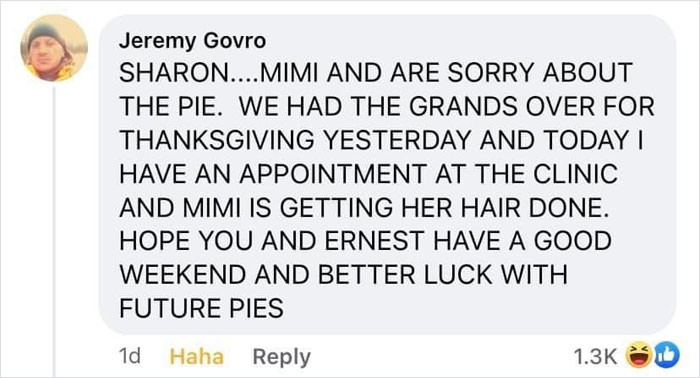View the 1.3K reactions count
This screenshot has width=700, height=378.
click(x=595, y=356)
